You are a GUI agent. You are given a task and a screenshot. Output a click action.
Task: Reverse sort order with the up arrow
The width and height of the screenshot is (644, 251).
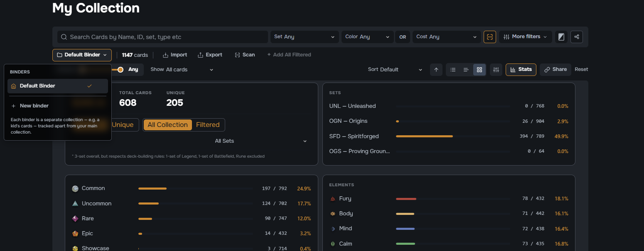click(436, 70)
